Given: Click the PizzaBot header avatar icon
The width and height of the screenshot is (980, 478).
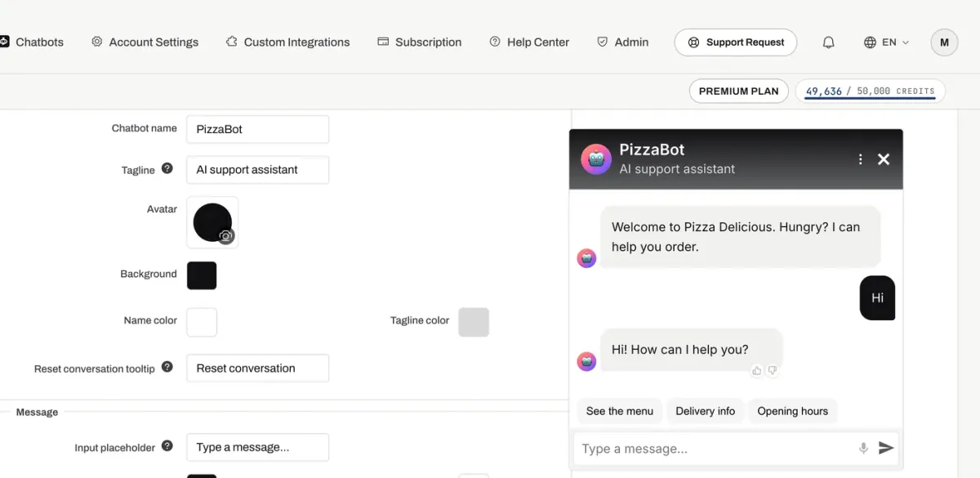Looking at the screenshot, I should [x=596, y=159].
